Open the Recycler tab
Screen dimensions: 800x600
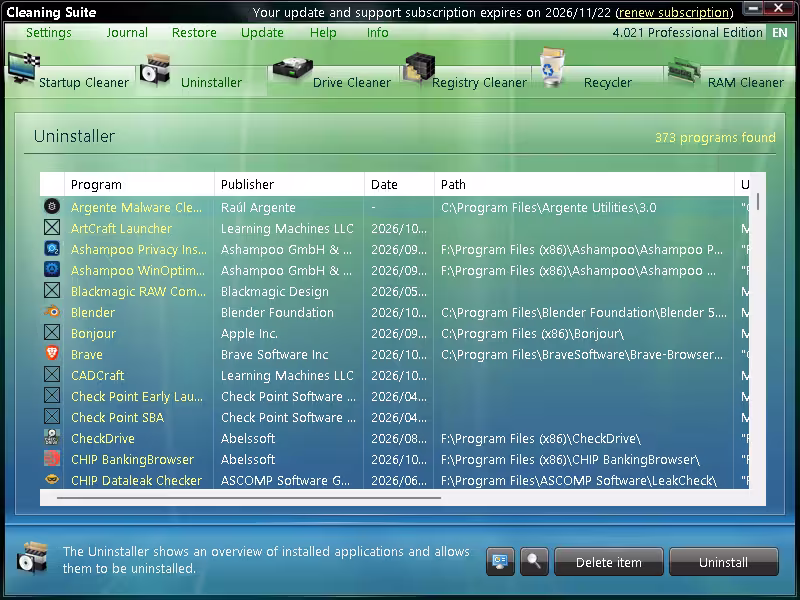coord(598,74)
